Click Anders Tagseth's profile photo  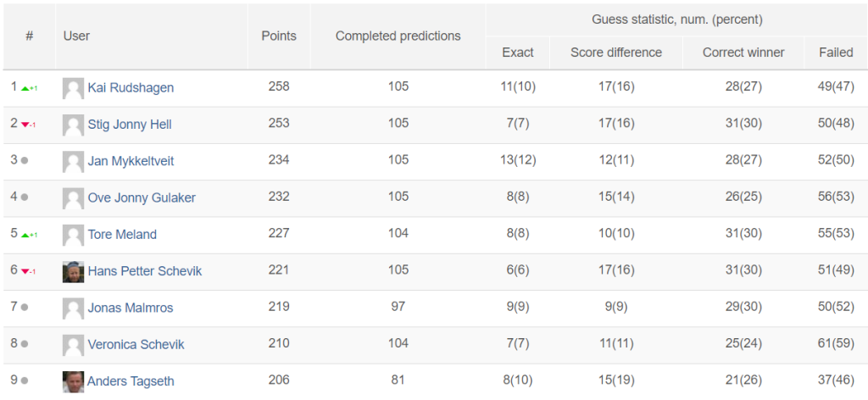pyautogui.click(x=73, y=381)
